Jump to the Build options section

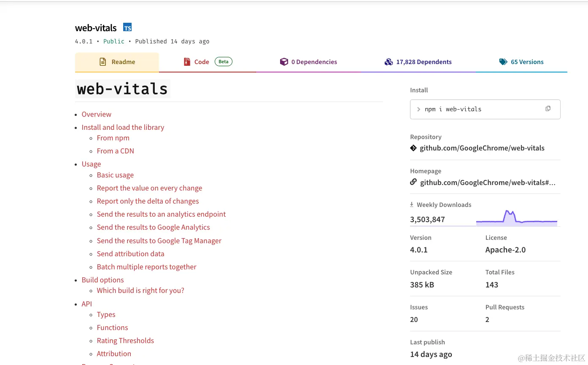coord(102,280)
